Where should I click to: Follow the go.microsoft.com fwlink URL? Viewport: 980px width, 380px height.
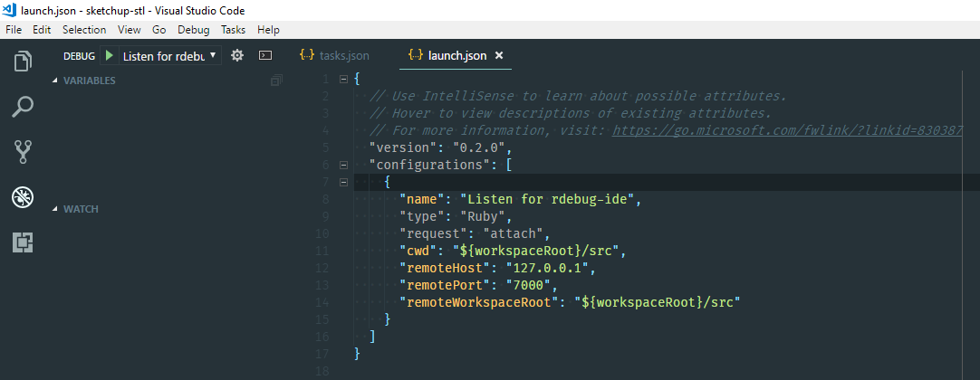click(787, 130)
